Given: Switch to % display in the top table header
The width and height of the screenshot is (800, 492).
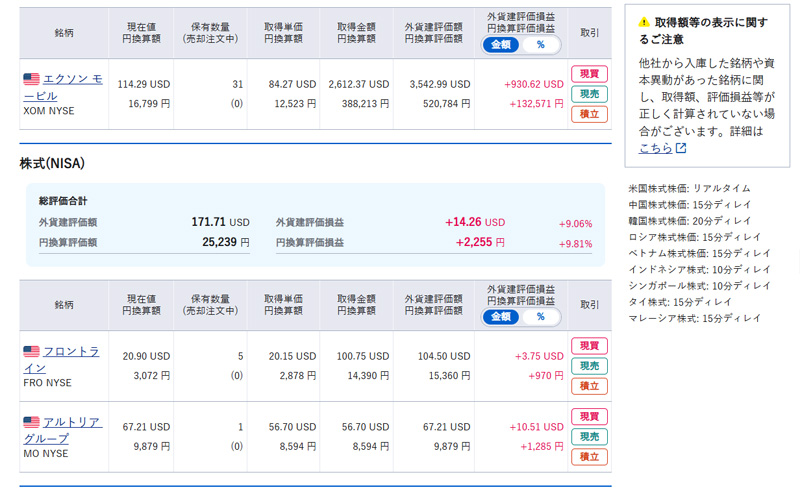Looking at the screenshot, I should (x=540, y=45).
